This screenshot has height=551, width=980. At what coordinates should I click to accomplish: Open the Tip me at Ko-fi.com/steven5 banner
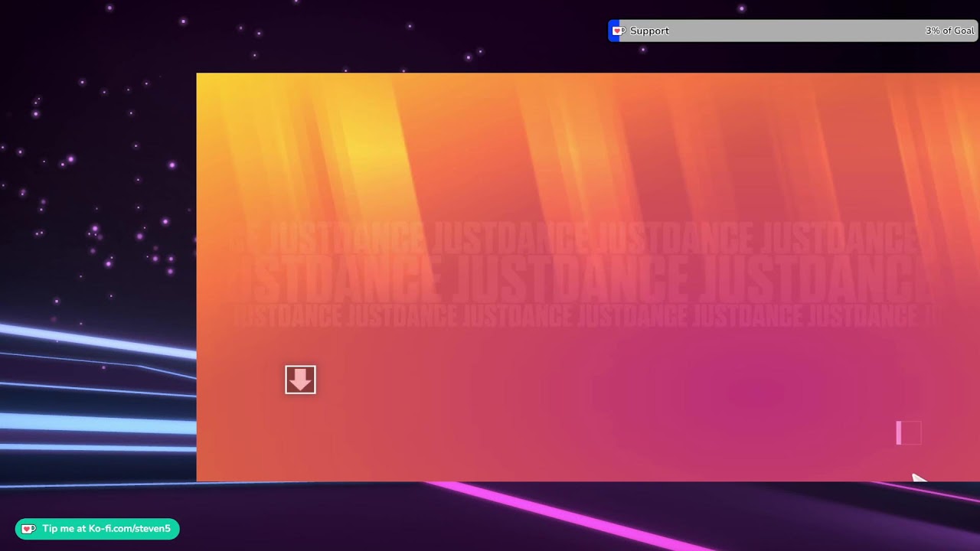click(x=97, y=529)
